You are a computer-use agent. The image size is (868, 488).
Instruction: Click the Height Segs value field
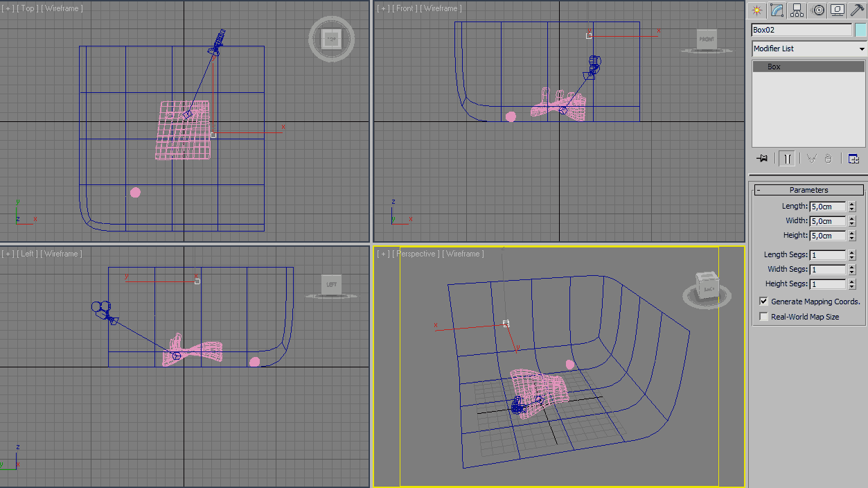[x=827, y=284]
